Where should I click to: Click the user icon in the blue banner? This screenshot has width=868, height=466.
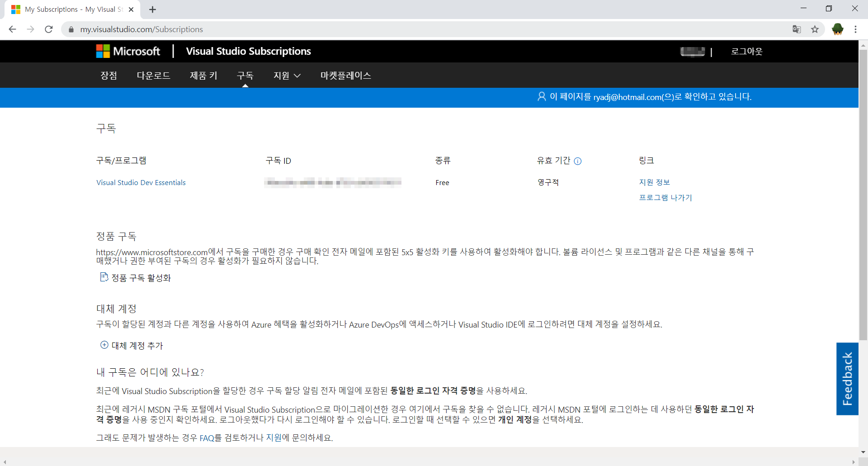point(542,96)
